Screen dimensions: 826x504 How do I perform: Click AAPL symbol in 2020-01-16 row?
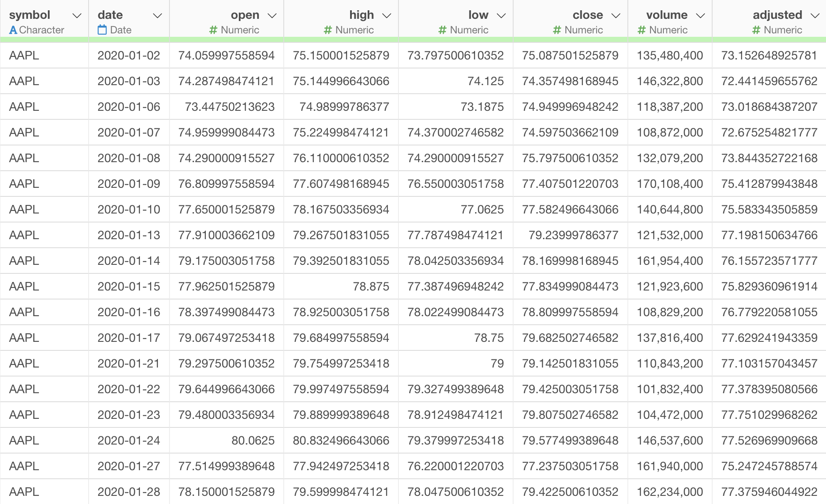tap(24, 312)
